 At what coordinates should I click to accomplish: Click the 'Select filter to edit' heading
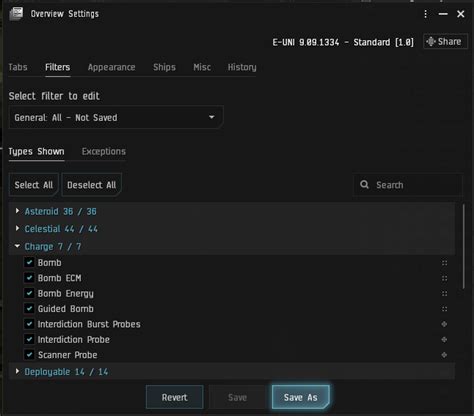54,96
